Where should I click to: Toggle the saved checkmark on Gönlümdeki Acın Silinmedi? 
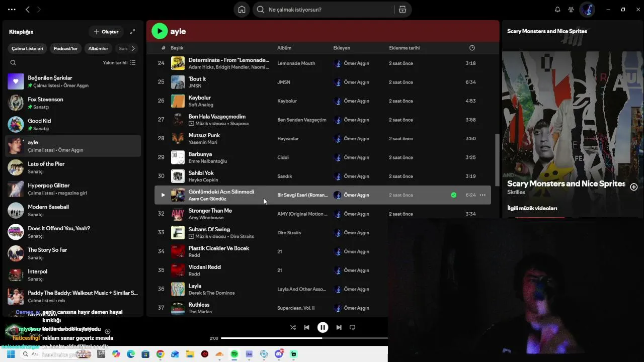click(454, 195)
